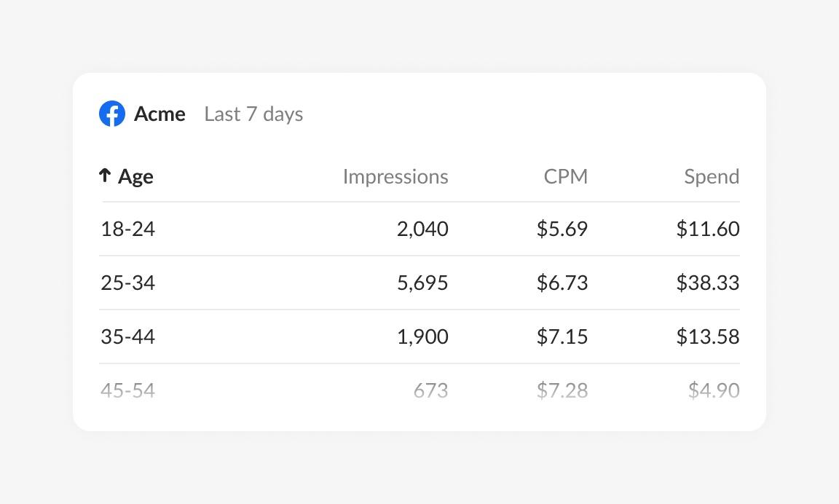This screenshot has width=839, height=504.
Task: Click the $5.69 CPM value
Action: 562,229
